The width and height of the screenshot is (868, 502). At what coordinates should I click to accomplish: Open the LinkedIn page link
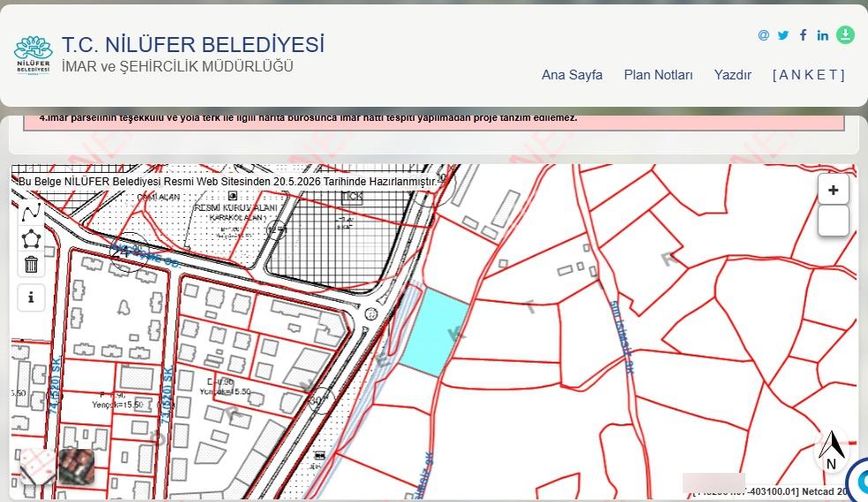tap(823, 35)
